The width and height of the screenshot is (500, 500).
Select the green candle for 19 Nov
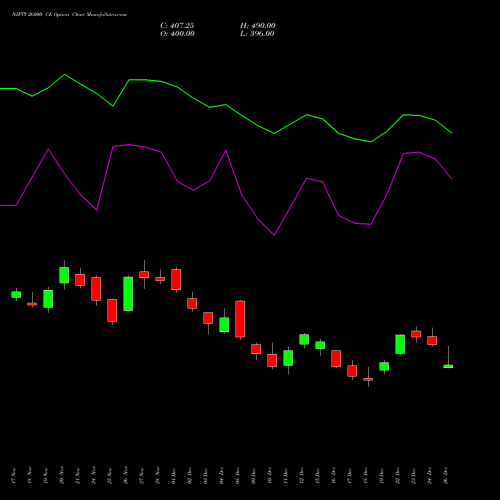(48, 299)
